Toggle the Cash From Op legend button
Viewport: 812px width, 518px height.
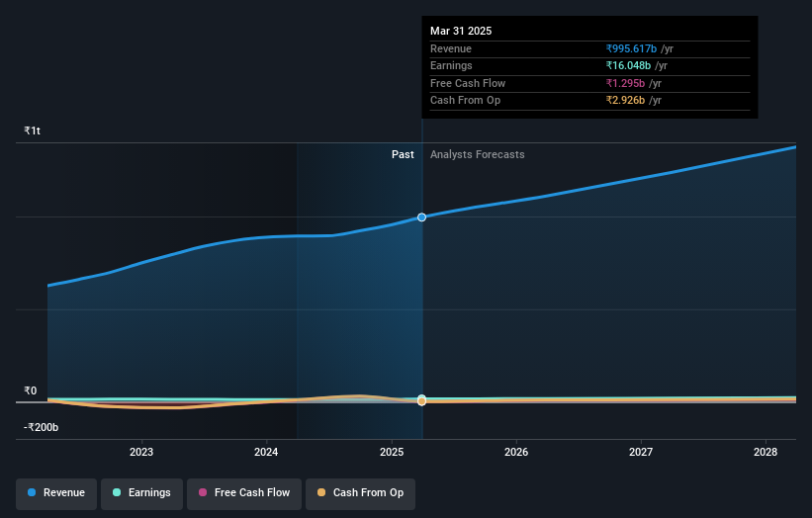[x=360, y=493]
